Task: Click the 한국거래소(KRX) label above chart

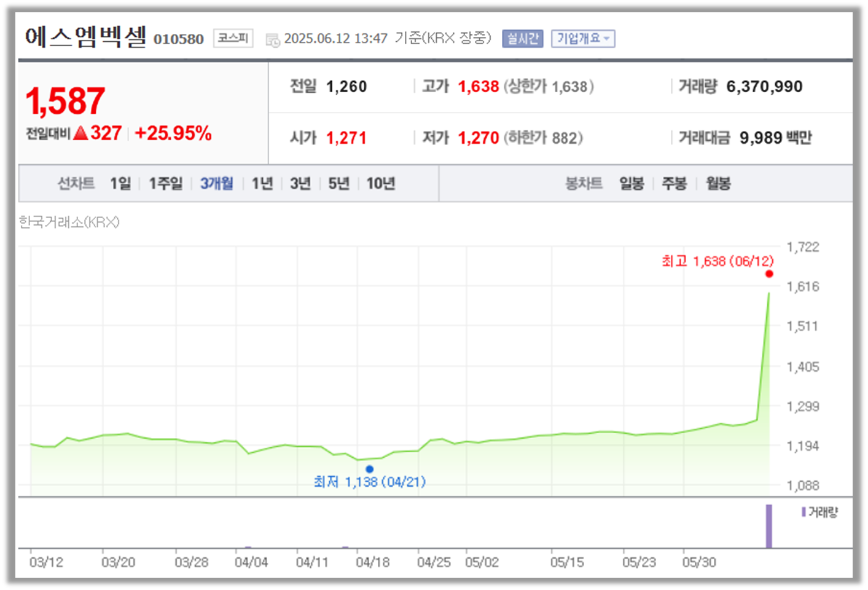Action: click(69, 222)
